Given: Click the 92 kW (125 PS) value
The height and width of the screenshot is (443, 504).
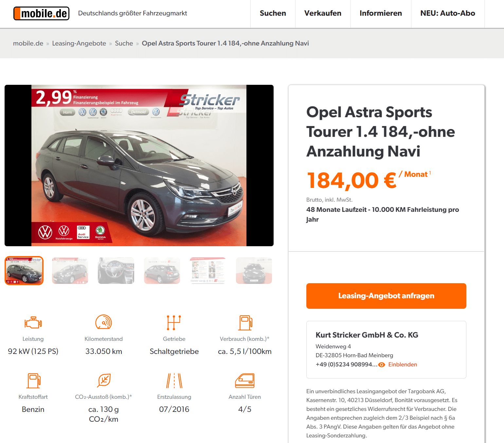Looking at the screenshot, I should pos(33,351).
